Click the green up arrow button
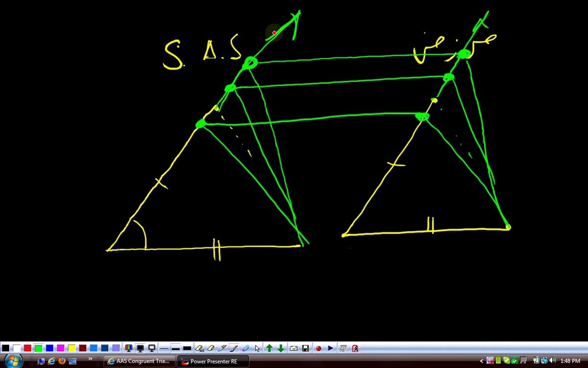Screen dimensions: 588x368 click(x=269, y=349)
